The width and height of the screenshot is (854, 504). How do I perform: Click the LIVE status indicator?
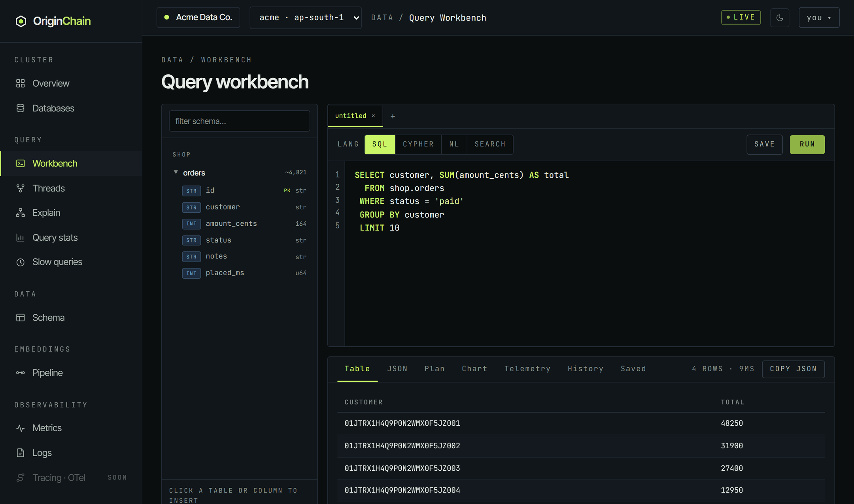pyautogui.click(x=741, y=17)
